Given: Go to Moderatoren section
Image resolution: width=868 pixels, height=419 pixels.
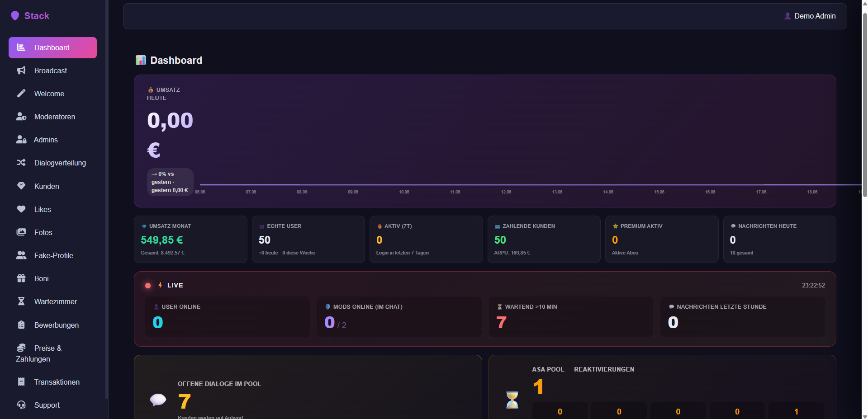Looking at the screenshot, I should (x=52, y=117).
